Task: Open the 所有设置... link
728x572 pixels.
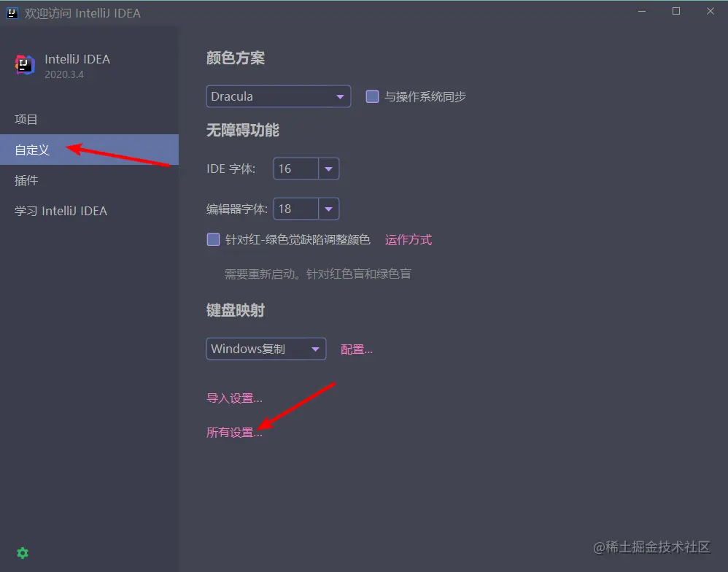Action: [234, 432]
